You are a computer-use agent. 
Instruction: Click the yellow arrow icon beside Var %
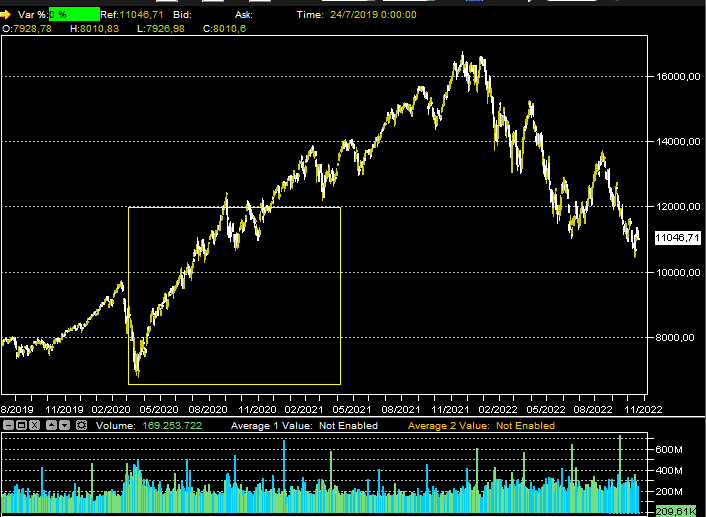coord(6,14)
